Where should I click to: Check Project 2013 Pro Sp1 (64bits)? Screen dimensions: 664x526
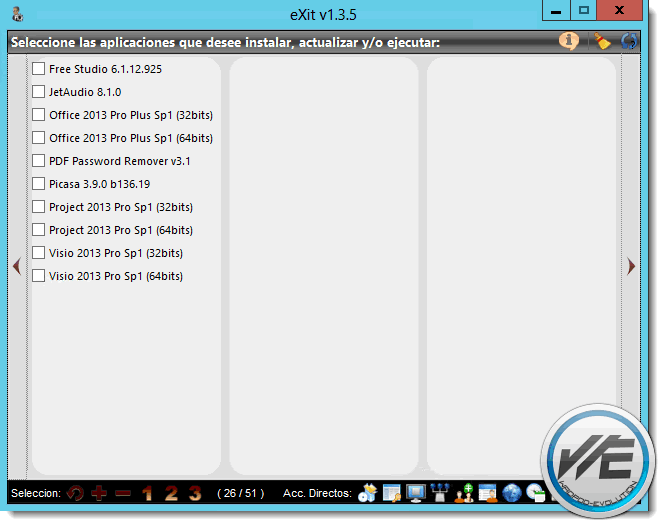point(39,230)
